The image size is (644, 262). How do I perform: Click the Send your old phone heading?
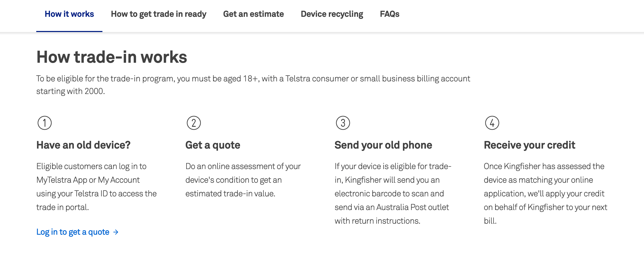click(x=383, y=145)
